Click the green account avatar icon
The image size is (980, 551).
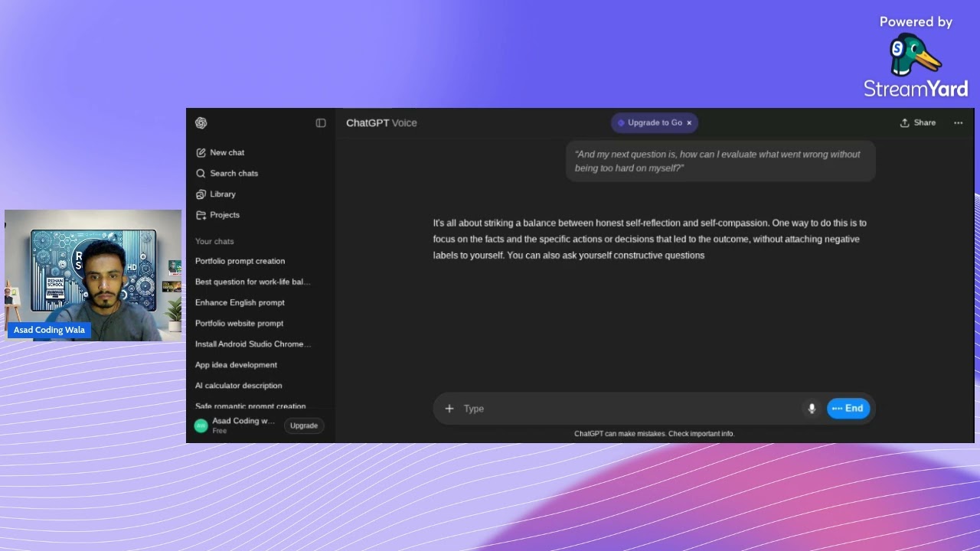(201, 425)
